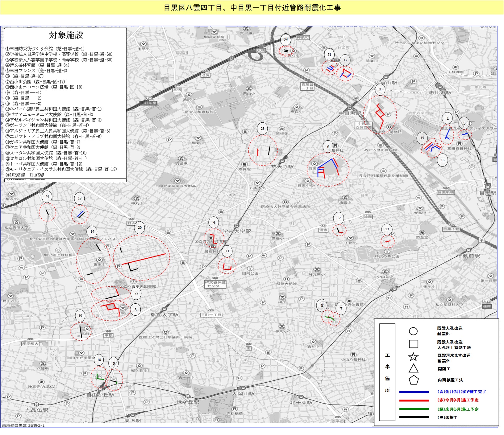Select the triangle legend symbol for 開削工
This screenshot has height=435, width=504.
coord(413,368)
